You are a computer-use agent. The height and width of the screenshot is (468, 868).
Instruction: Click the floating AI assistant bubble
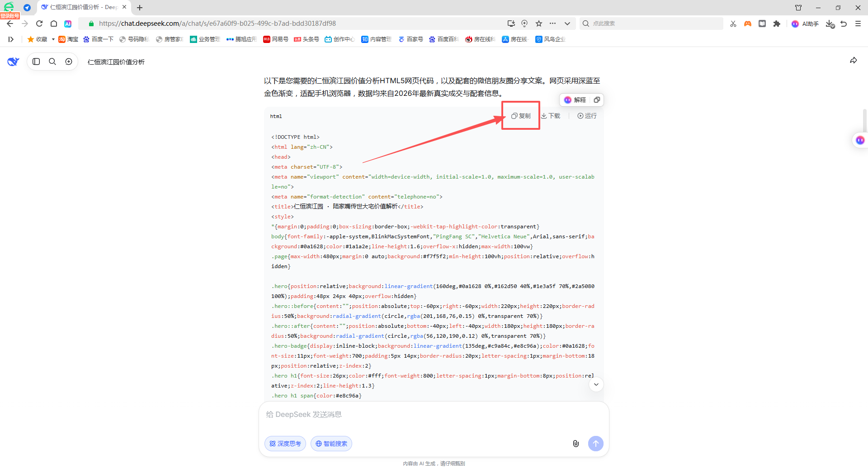[x=860, y=140]
